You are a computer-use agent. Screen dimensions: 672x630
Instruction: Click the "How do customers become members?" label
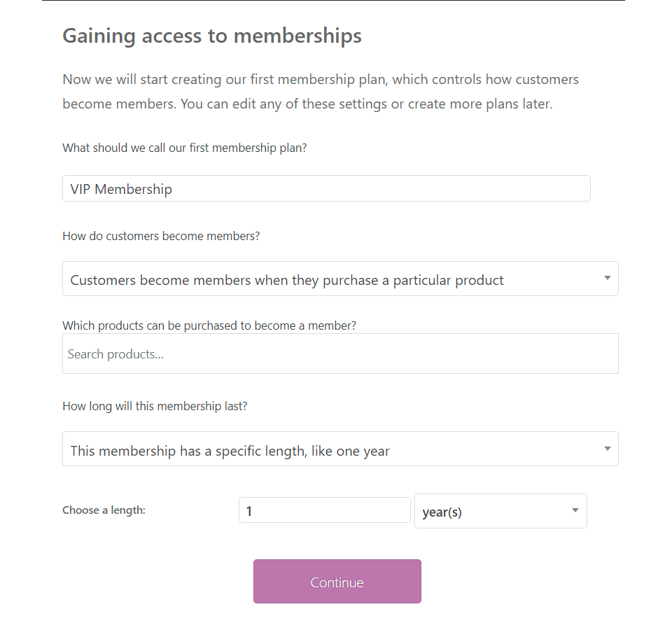click(x=161, y=236)
